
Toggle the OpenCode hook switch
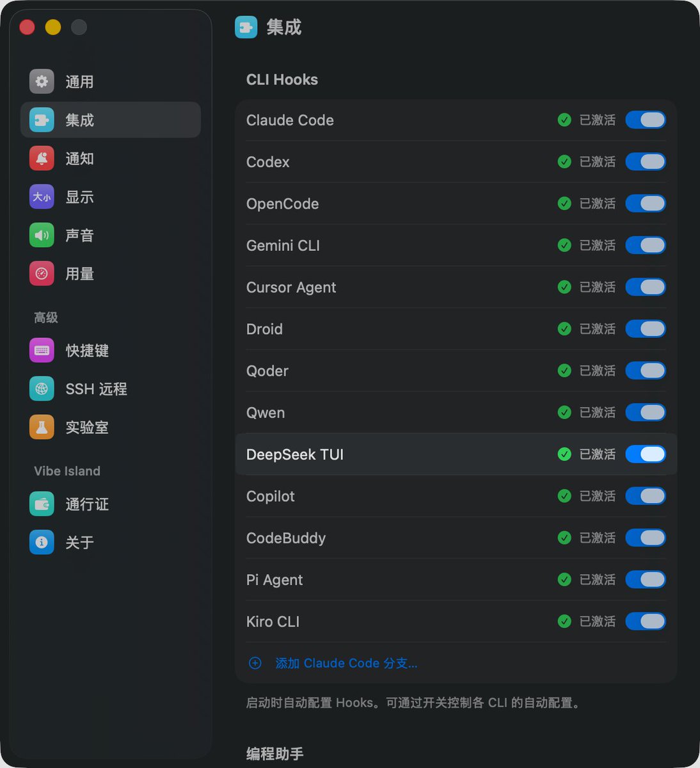tap(646, 204)
